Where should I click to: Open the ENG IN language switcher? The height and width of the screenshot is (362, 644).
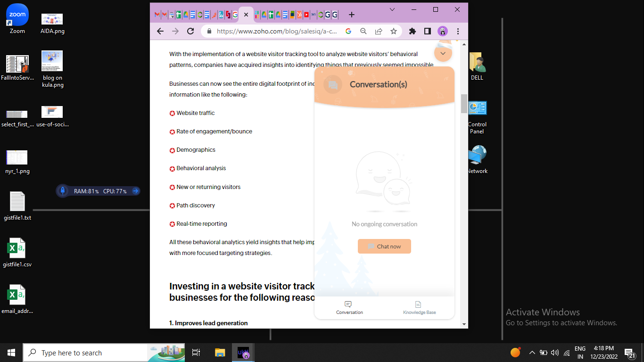[580, 353]
